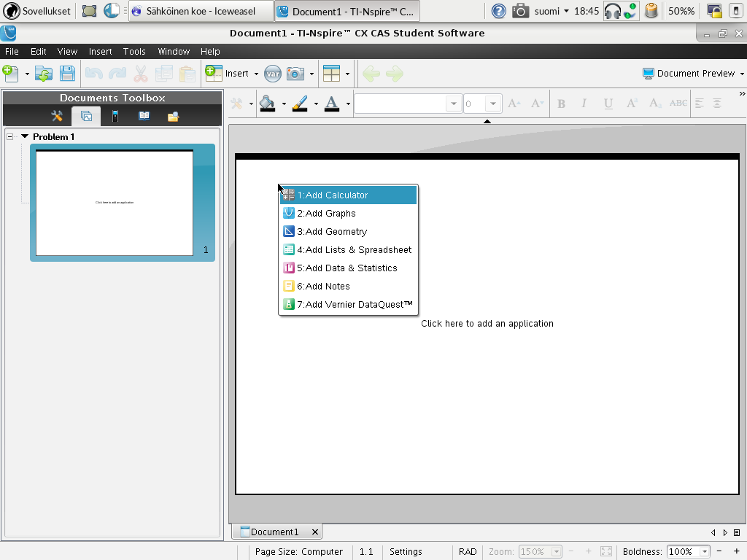Open the Content Explorer folder tab
Viewport: 747px width, 560px height.
coord(173,116)
